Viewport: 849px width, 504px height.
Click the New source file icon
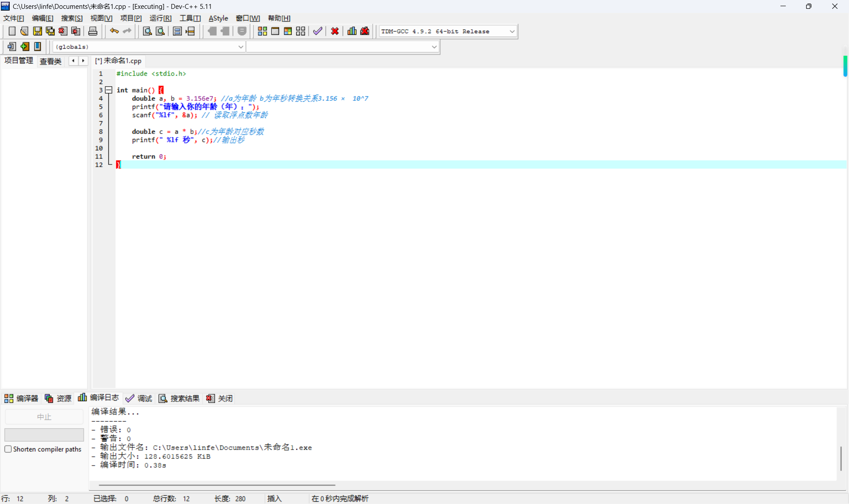[x=12, y=31]
